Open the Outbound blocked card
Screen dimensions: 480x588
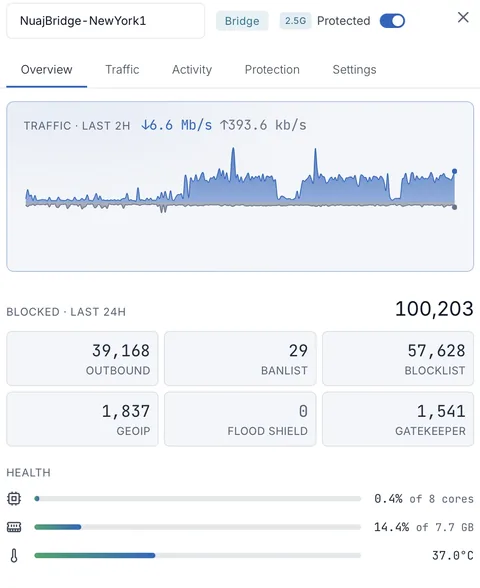click(82, 358)
